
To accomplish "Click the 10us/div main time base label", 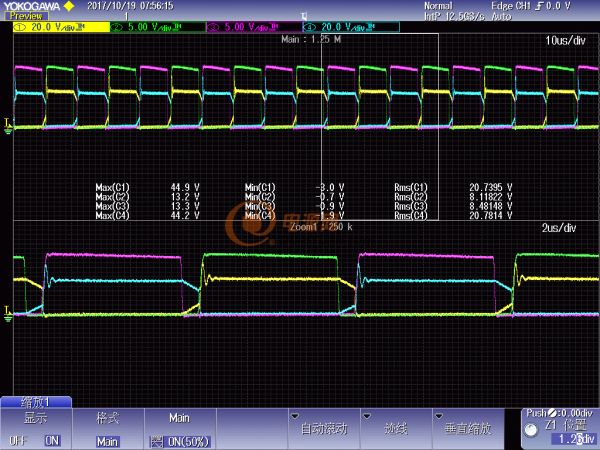I will pos(565,41).
